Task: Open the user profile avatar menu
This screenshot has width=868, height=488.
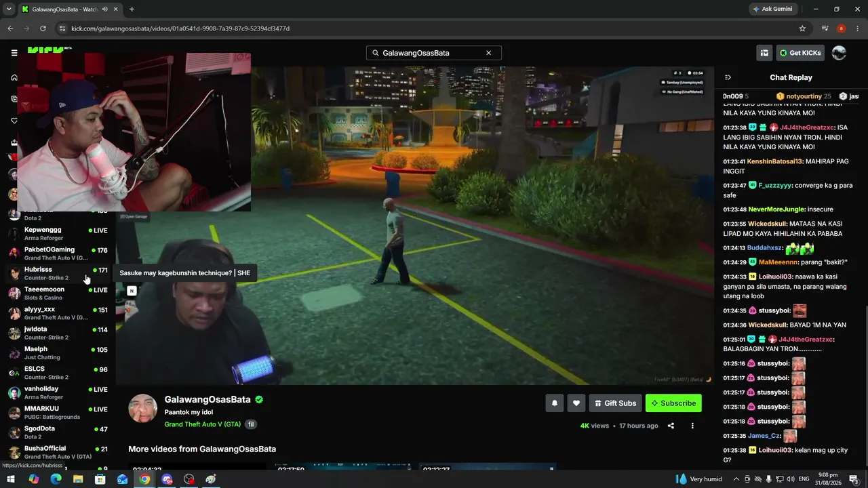Action: click(839, 53)
